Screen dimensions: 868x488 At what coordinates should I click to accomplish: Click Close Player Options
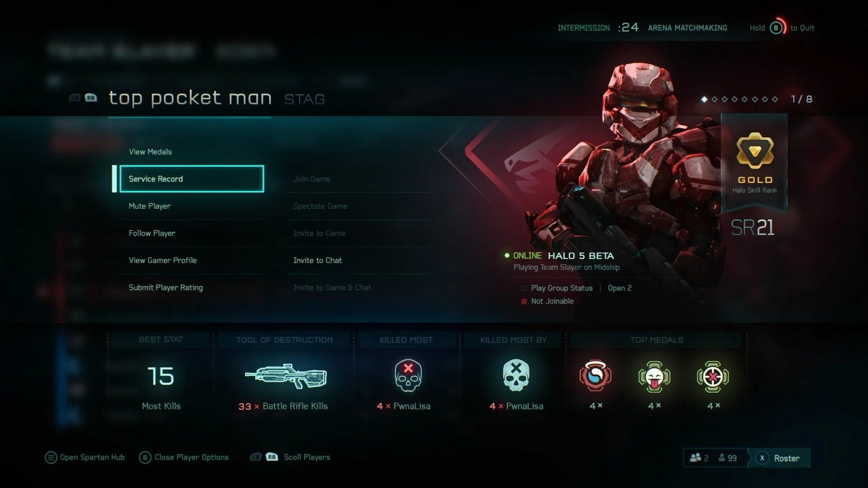pyautogui.click(x=184, y=457)
